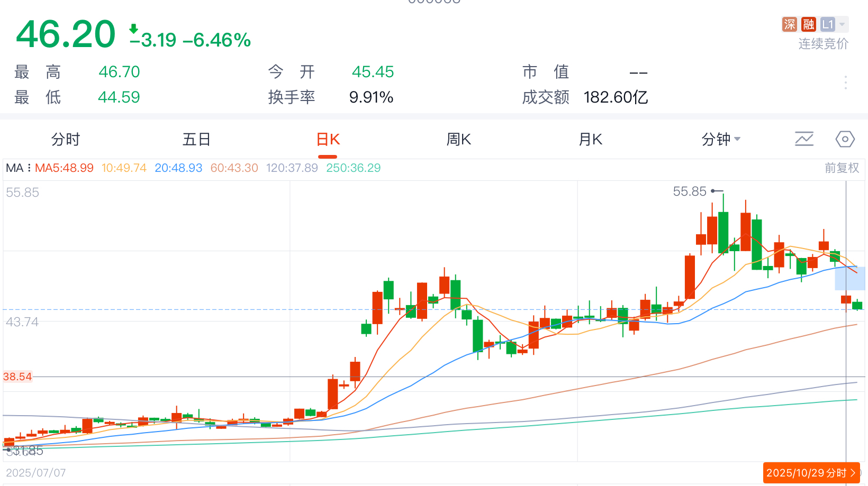The width and height of the screenshot is (868, 486).
Task: Click the MA 250:36.29 indicator label
Action: tap(354, 168)
